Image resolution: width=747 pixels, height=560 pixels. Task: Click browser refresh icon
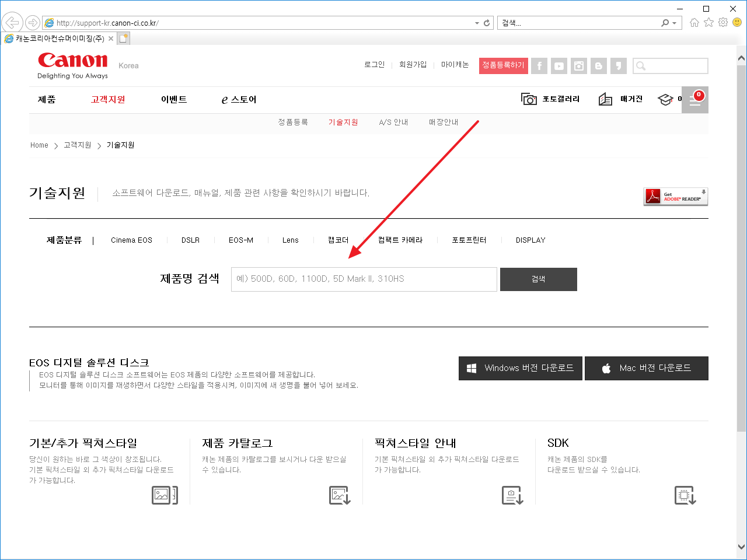[x=487, y=23]
